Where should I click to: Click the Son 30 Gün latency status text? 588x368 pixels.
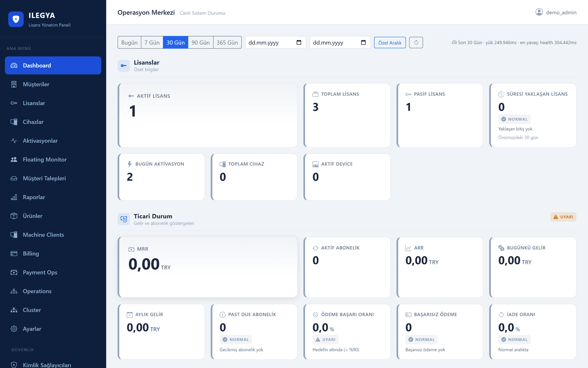click(514, 43)
